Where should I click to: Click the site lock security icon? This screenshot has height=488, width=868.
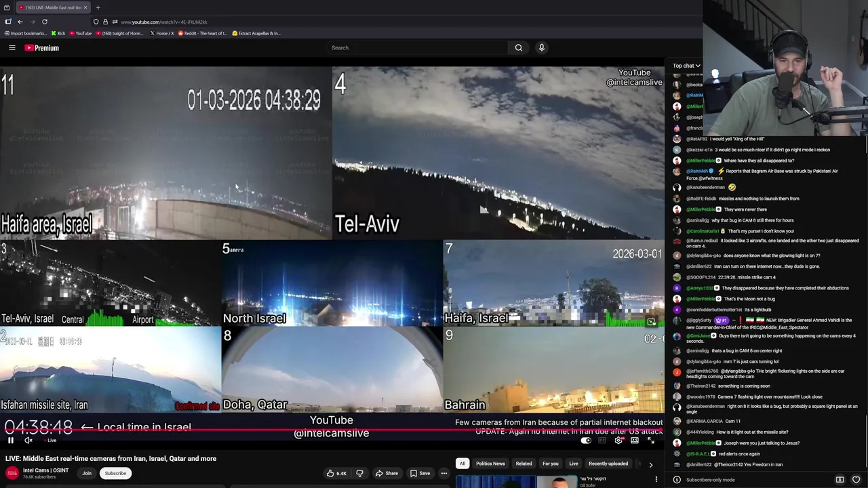coord(105,22)
